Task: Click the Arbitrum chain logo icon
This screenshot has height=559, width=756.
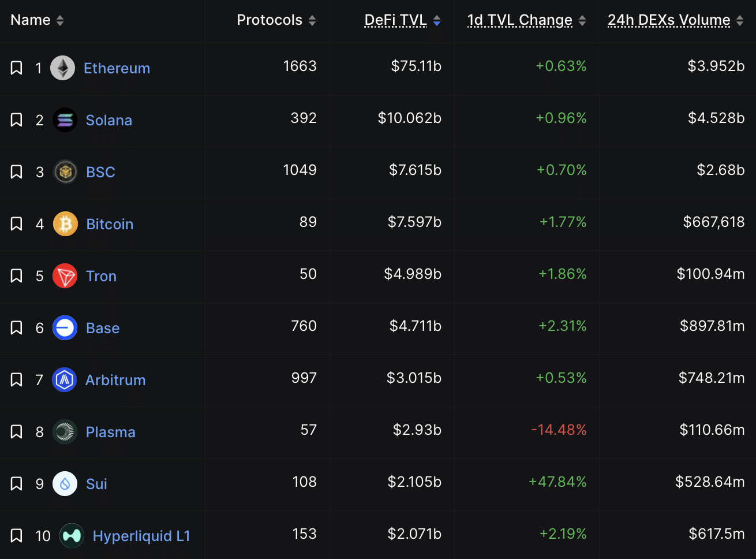Action: click(65, 380)
